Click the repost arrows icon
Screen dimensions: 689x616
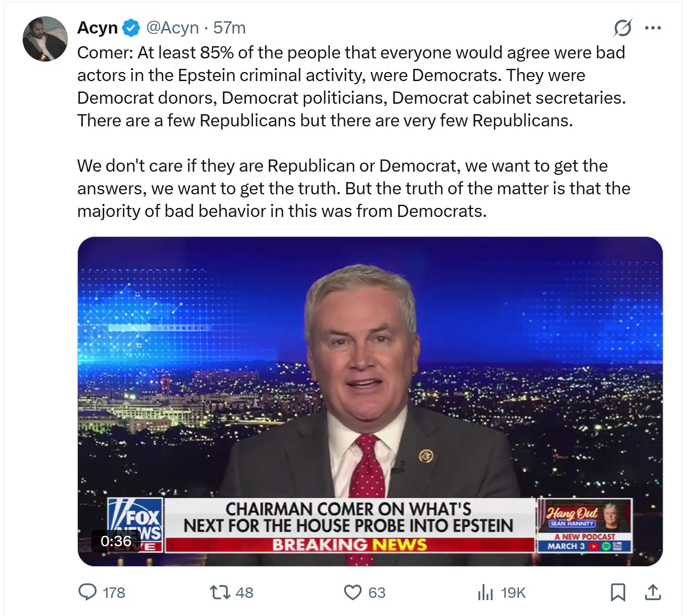[220, 592]
